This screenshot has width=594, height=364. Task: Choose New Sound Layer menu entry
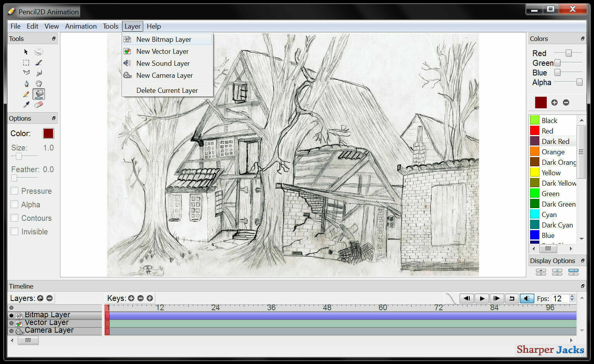(x=167, y=63)
